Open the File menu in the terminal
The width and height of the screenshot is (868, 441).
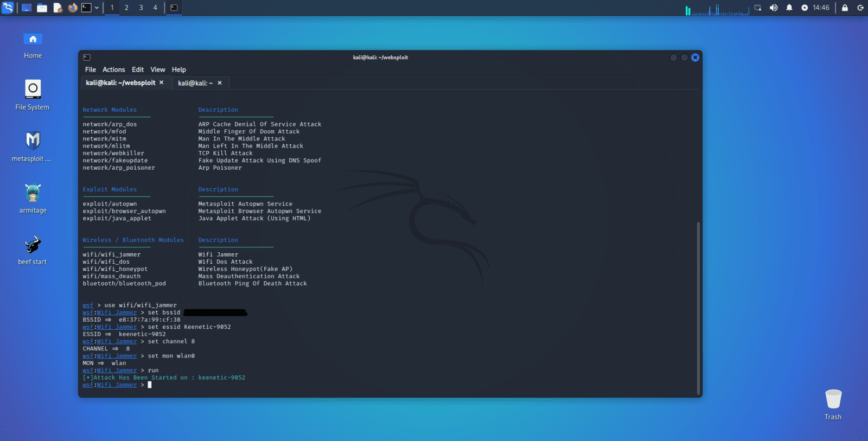pyautogui.click(x=91, y=69)
